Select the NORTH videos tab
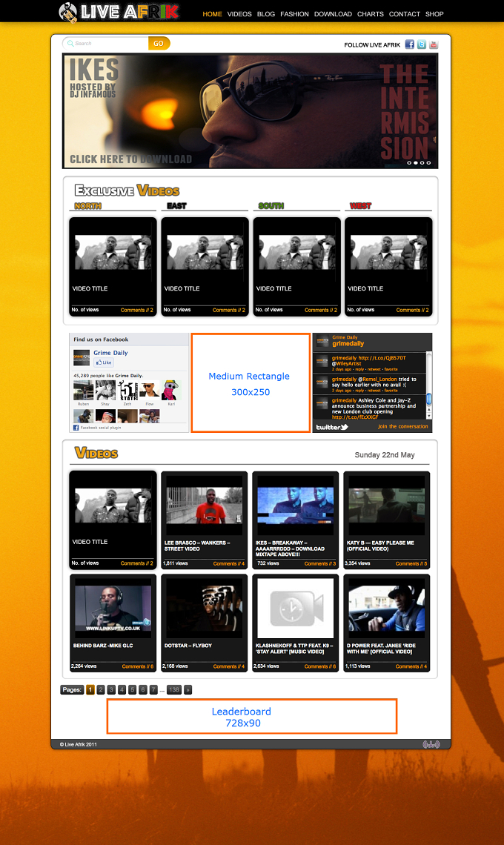This screenshot has height=845, width=504. coord(88,206)
